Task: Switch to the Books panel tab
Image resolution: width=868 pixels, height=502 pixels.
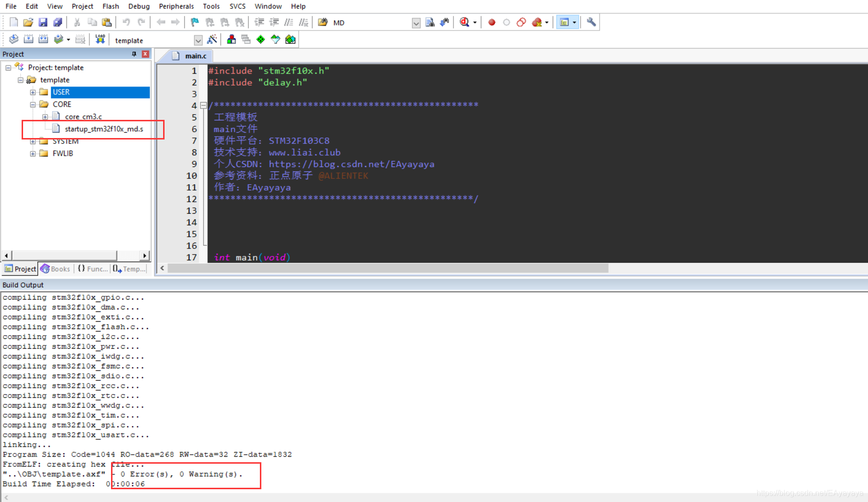Action: (56, 269)
